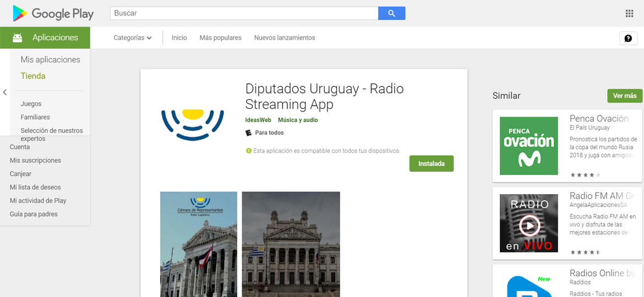This screenshot has width=644, height=297.
Task: Click the Diputados Uruguay app title
Action: pyautogui.click(x=324, y=96)
